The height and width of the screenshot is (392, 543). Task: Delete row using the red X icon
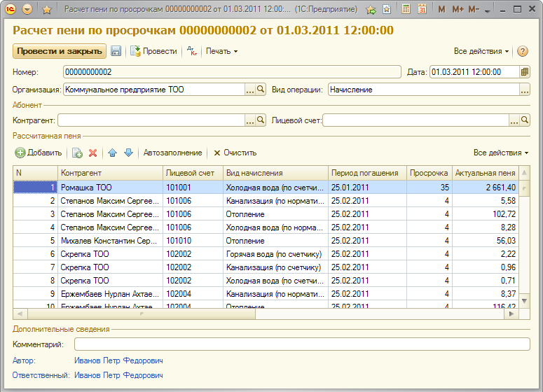(x=92, y=153)
